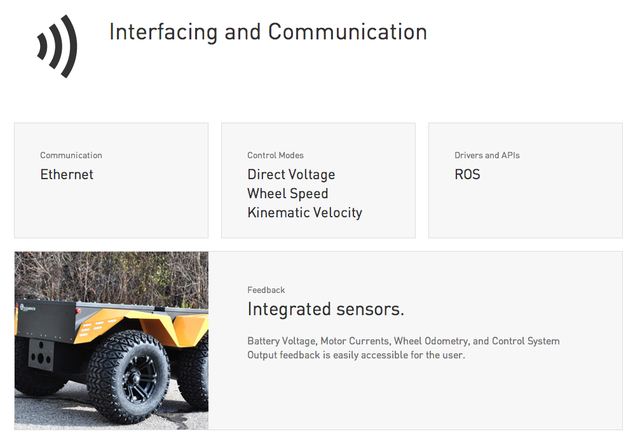Click the small Communication label
The image size is (640, 448).
point(71,155)
